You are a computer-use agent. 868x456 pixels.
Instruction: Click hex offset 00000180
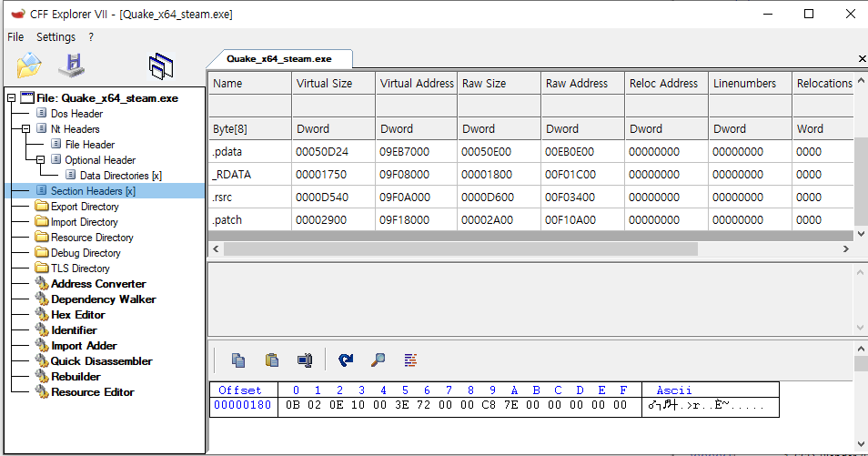point(242,405)
